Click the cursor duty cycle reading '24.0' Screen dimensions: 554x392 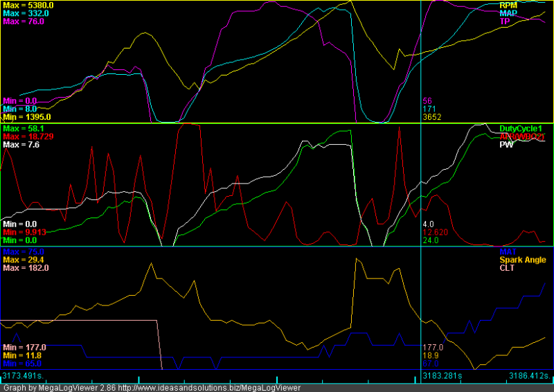point(431,241)
